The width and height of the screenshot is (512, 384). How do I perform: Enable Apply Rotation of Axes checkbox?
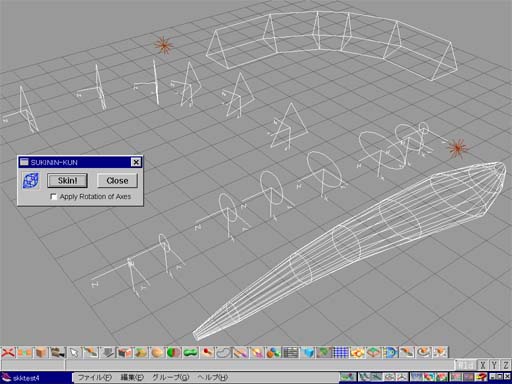tap(53, 197)
